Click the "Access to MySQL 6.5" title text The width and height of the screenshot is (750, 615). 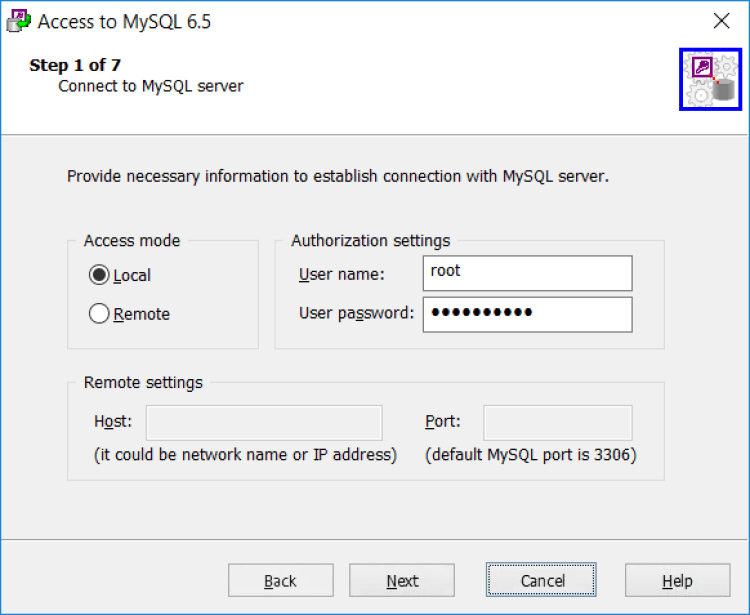124,21
